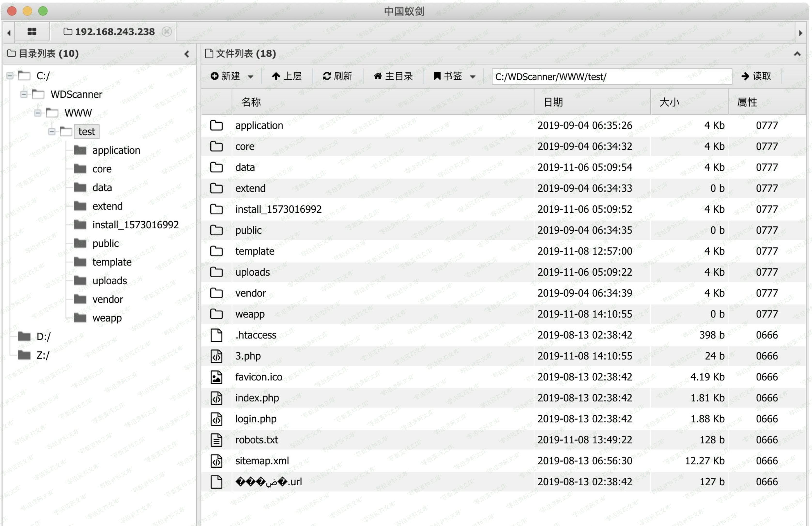Close the 192.168.243.238 tab

(167, 31)
